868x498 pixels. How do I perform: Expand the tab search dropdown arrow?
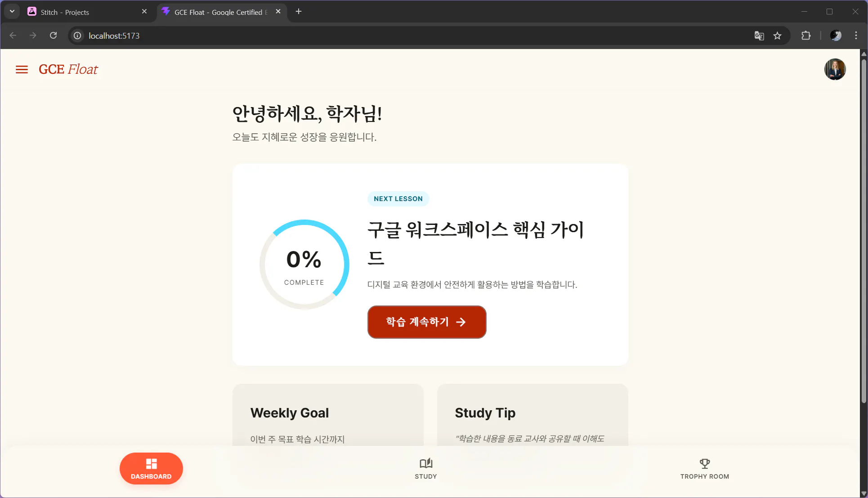12,12
